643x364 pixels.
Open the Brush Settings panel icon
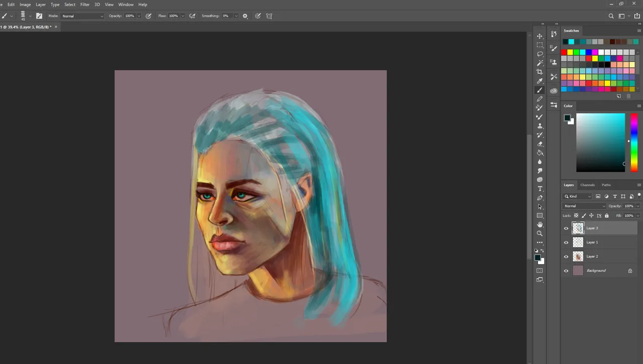(554, 49)
